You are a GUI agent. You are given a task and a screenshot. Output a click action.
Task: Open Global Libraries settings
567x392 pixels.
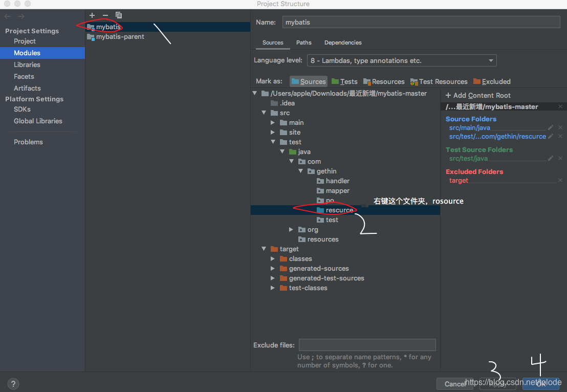38,121
